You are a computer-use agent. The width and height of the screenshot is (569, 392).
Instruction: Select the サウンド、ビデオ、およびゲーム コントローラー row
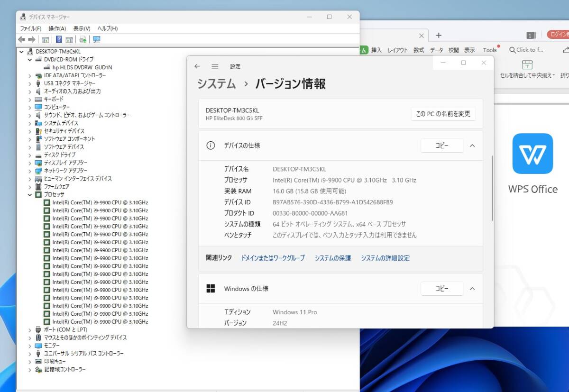click(x=87, y=115)
